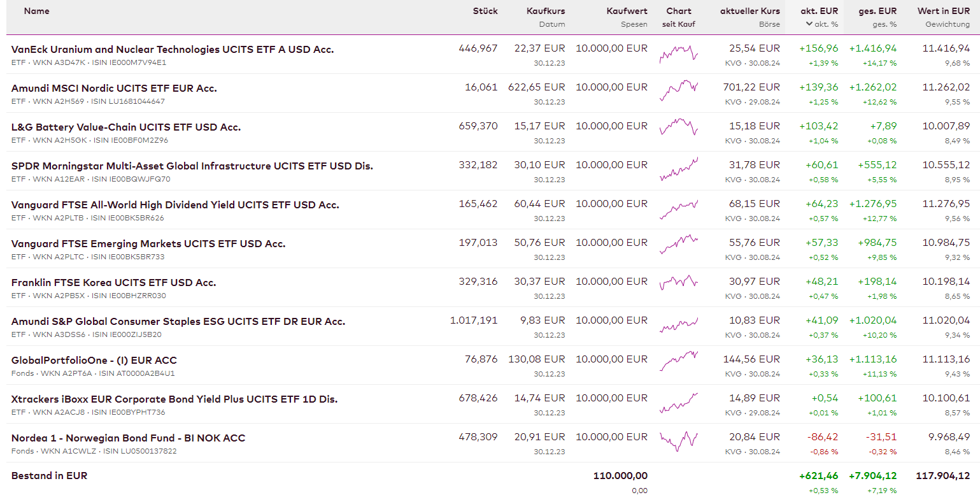Viewport: 980px width, 495px height.
Task: Click the Kaufwert column header
Action: [x=627, y=11]
